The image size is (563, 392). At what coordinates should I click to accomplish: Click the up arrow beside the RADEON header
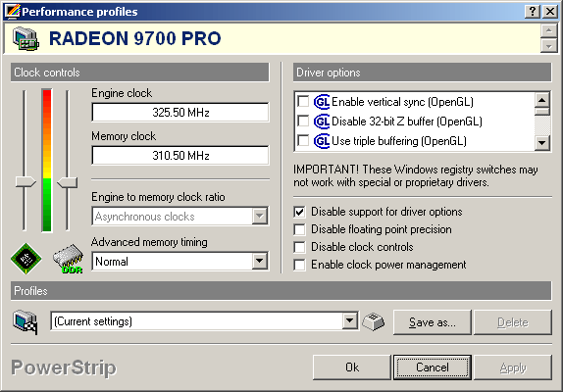pyautogui.click(x=548, y=30)
